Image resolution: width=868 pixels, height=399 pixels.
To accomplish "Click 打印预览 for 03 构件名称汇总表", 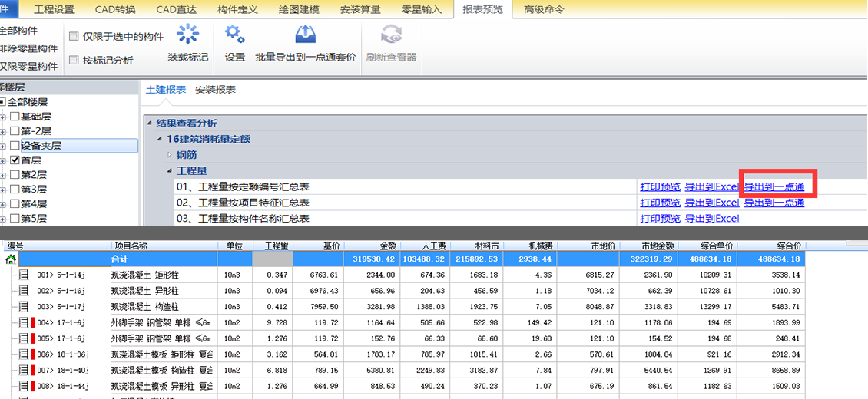I will point(660,218).
